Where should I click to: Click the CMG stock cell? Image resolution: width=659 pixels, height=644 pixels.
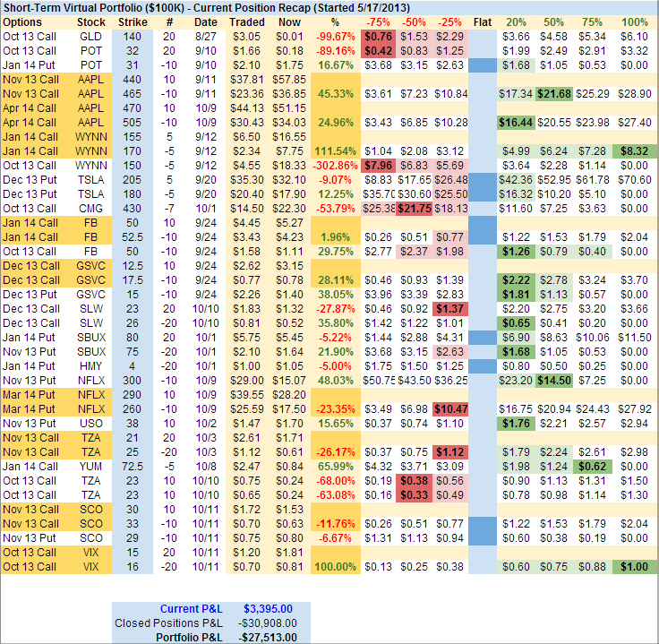coord(91,208)
